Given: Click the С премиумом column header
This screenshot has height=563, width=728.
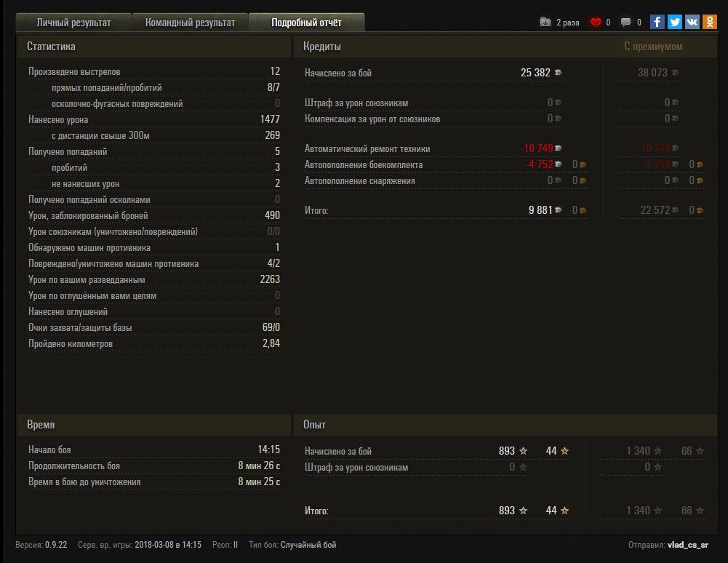Looking at the screenshot, I should pyautogui.click(x=653, y=47).
